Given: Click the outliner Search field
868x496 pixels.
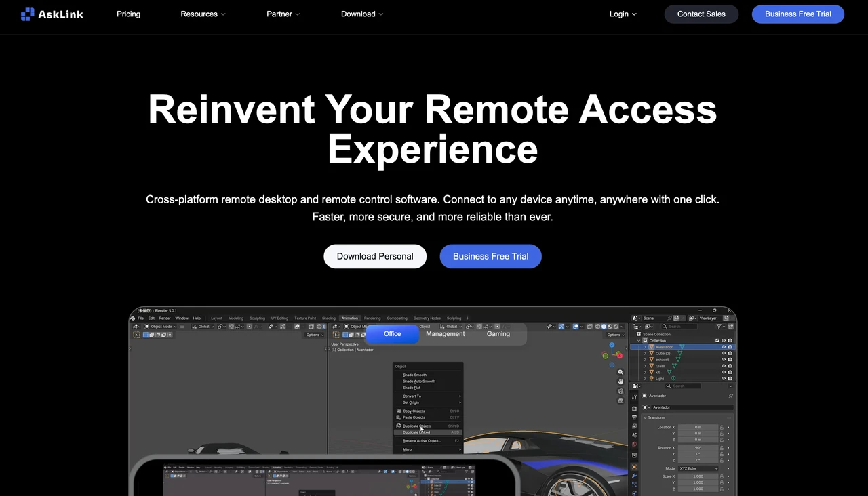Looking at the screenshot, I should tap(679, 326).
